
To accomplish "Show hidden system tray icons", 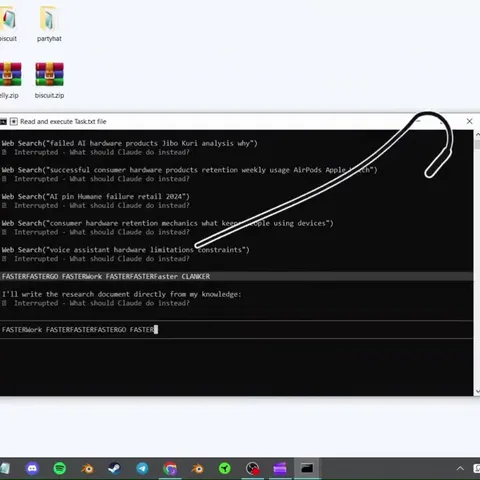I will 460,468.
